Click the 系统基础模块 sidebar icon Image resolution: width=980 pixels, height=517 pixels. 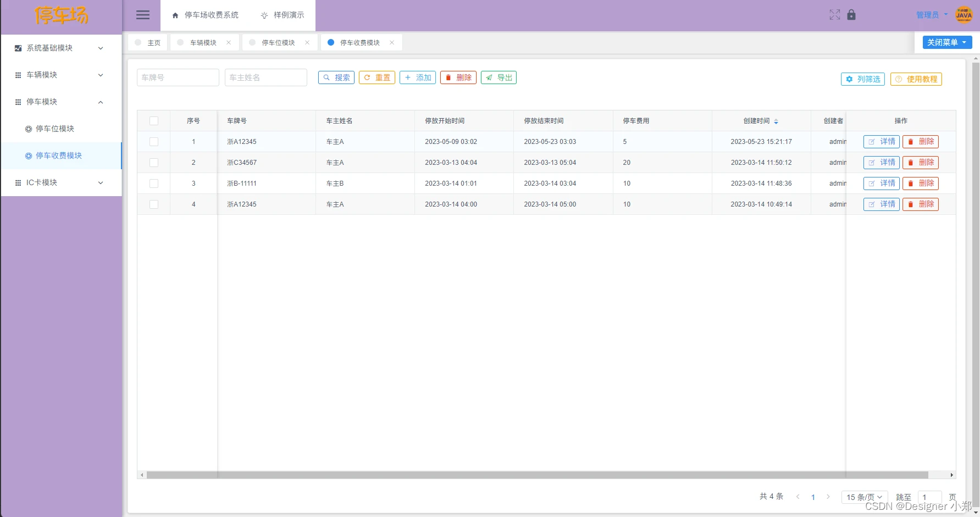tap(18, 48)
